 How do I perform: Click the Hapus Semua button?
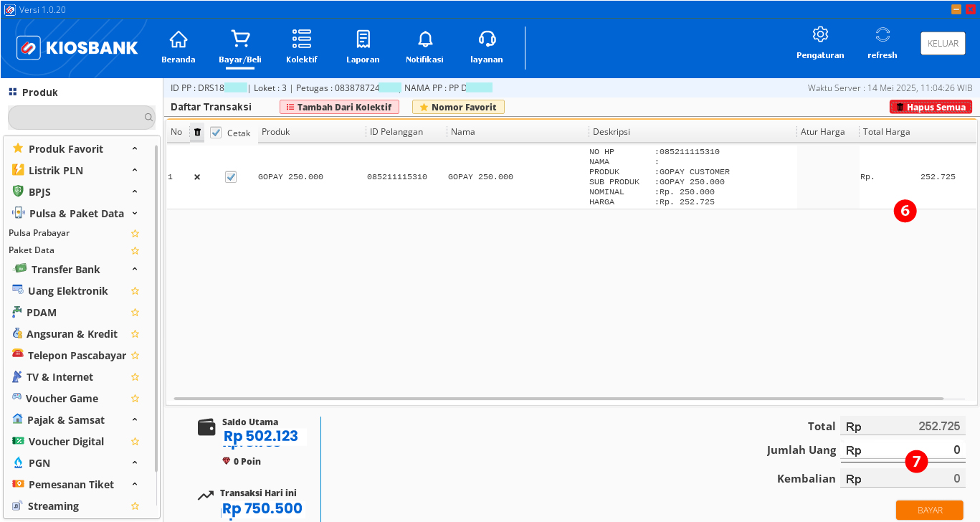click(931, 107)
